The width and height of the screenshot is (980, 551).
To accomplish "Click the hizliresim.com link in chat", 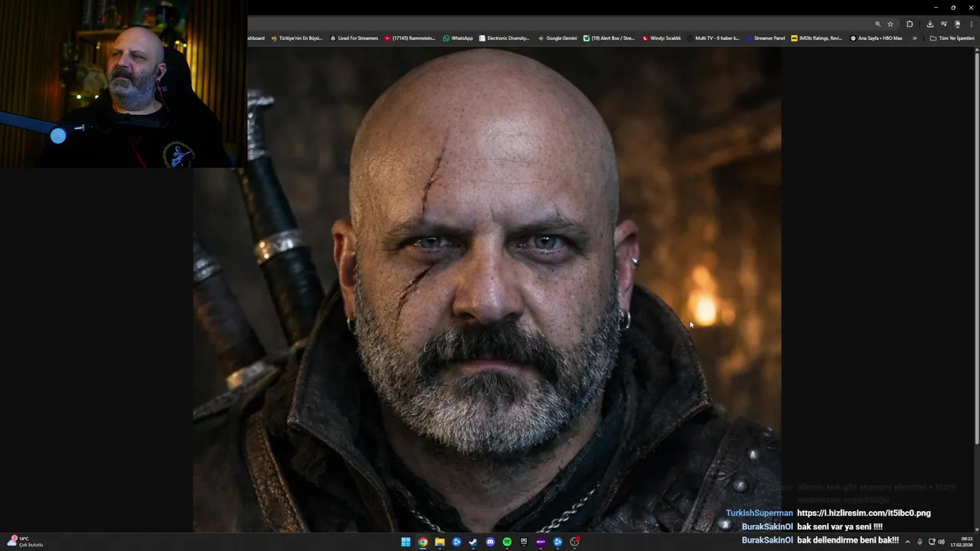I will coord(864,514).
